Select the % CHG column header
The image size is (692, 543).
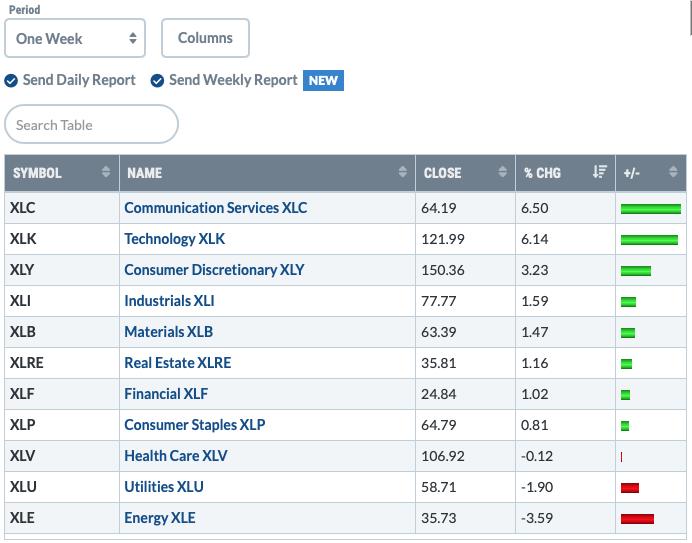pyautogui.click(x=542, y=173)
